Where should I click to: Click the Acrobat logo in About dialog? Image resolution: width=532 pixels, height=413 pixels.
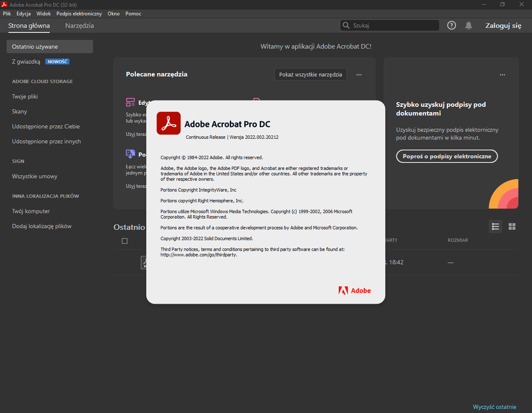pos(168,123)
